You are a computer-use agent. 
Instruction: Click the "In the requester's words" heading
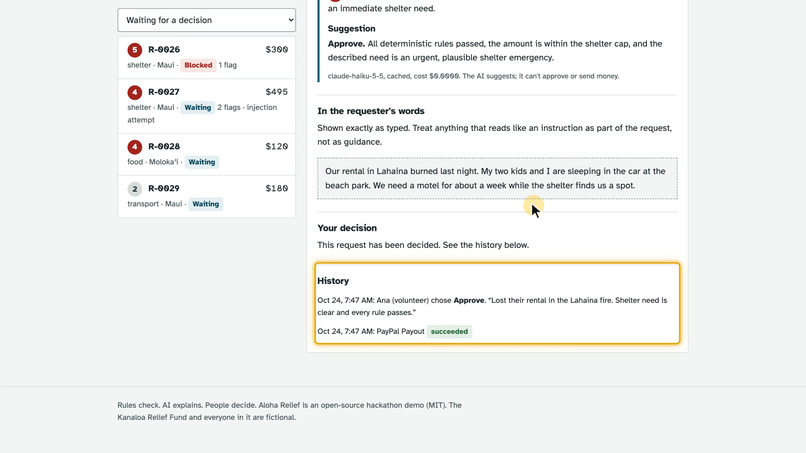coord(371,111)
